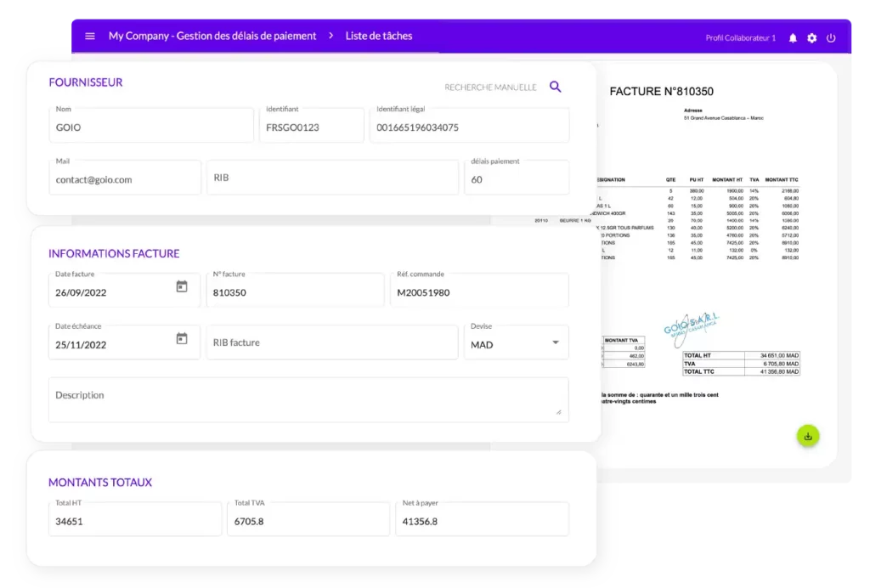
Task: Click Profil Collaborateur 1 link
Action: (740, 38)
